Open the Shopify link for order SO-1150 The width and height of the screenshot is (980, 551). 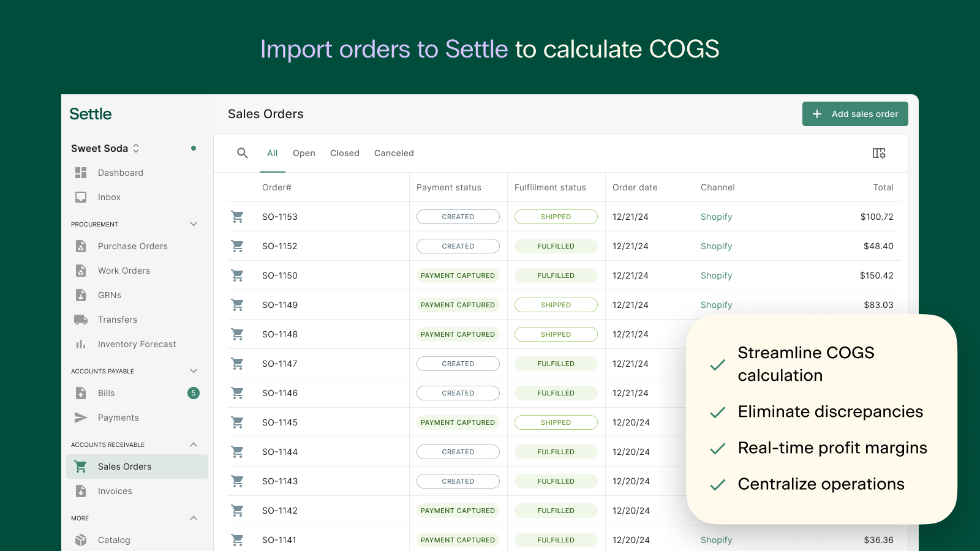[x=716, y=275]
